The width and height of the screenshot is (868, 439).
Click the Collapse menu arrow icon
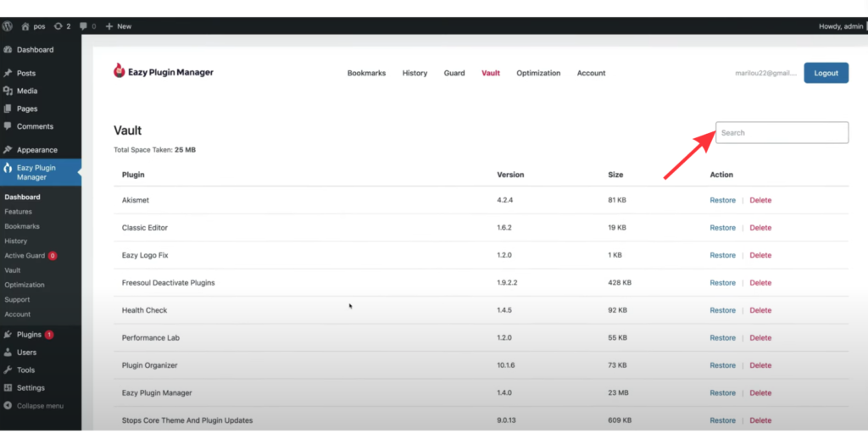[8, 406]
